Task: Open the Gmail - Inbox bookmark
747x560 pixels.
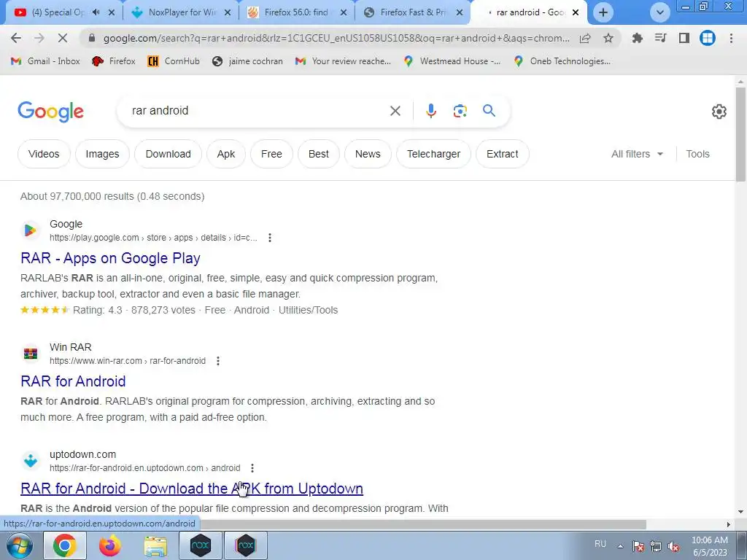Action: point(46,61)
